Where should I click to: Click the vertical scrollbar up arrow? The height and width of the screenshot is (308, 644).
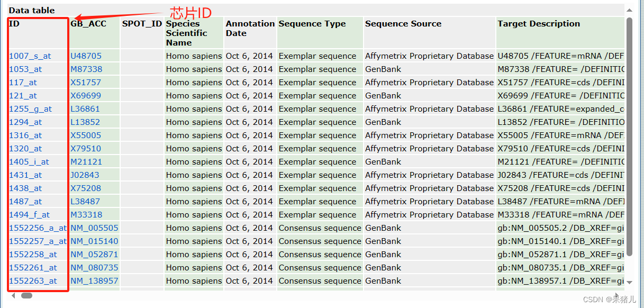coord(629,10)
